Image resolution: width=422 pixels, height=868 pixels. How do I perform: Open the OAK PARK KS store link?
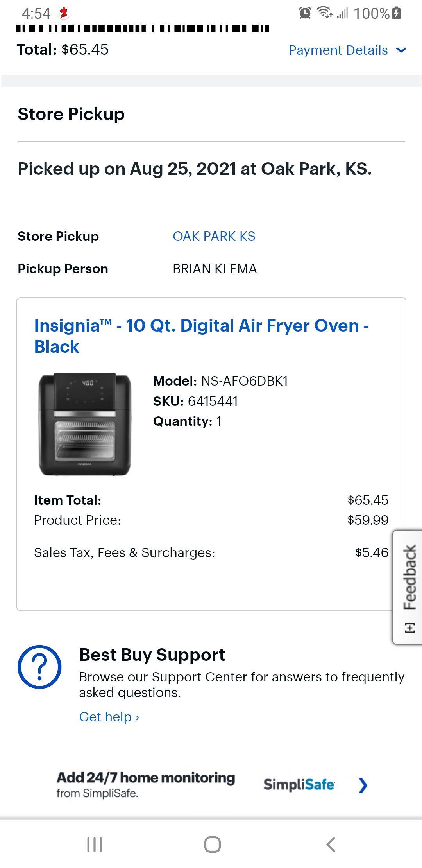tap(214, 236)
